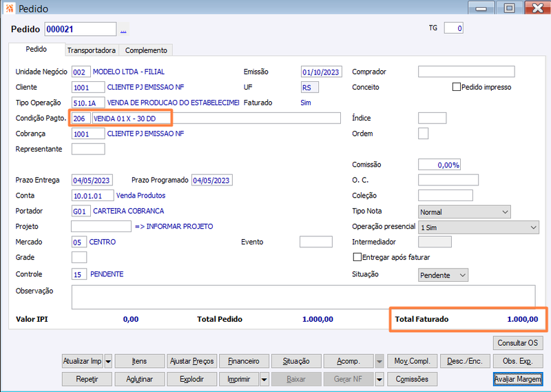Switch to the Transportadora tab
Viewport: 551px width, 392px height.
tap(92, 50)
